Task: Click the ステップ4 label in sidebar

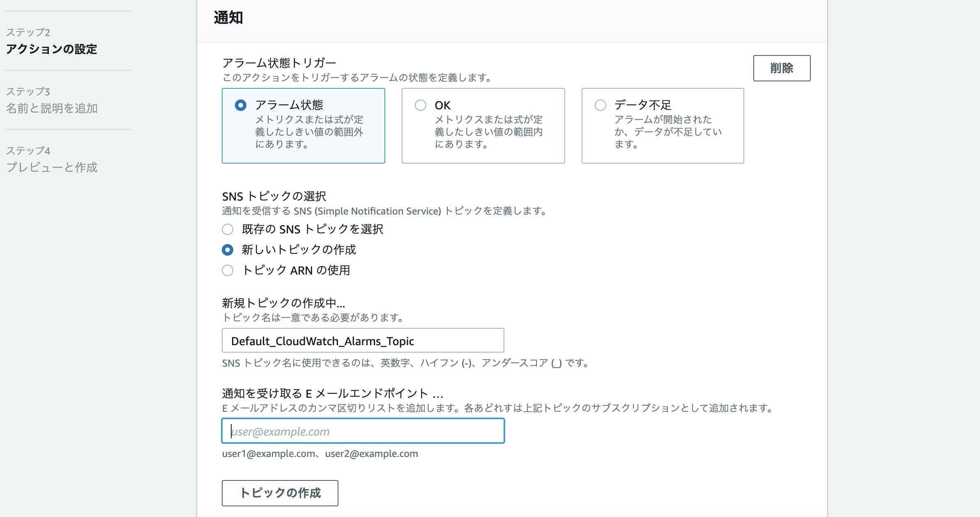Action: tap(28, 150)
